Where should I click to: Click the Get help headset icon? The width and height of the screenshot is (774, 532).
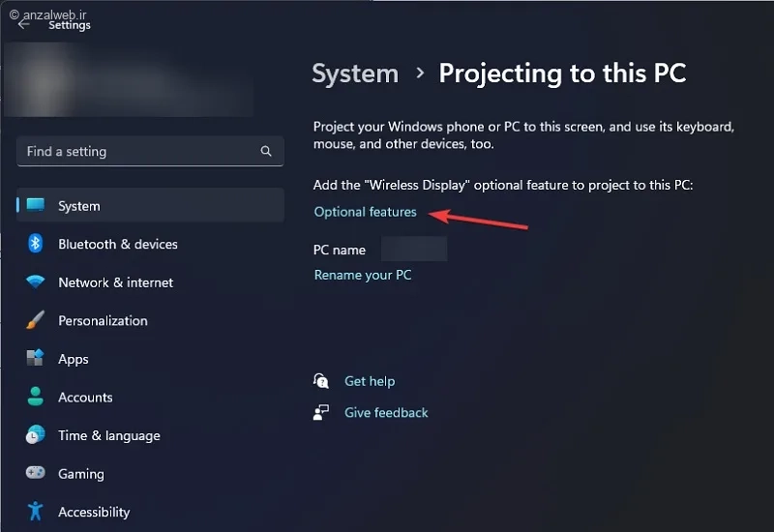pos(321,381)
